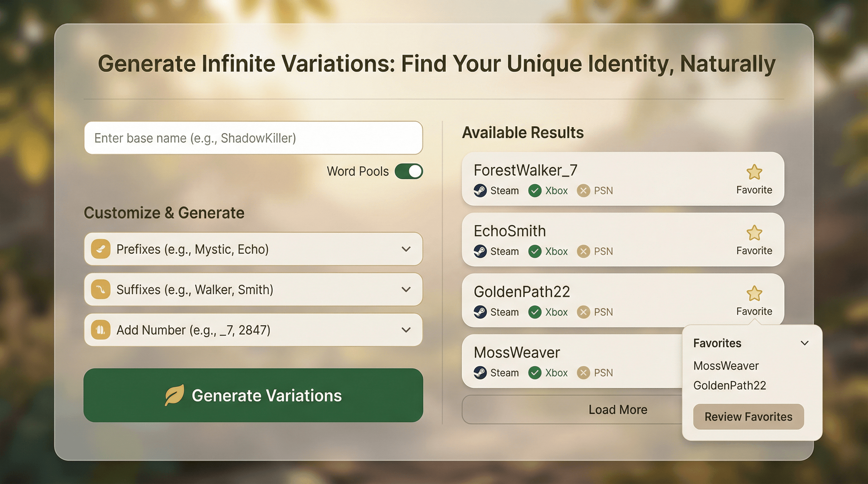Image resolution: width=868 pixels, height=484 pixels.
Task: Toggle the Word Pools switch
Action: (x=409, y=171)
